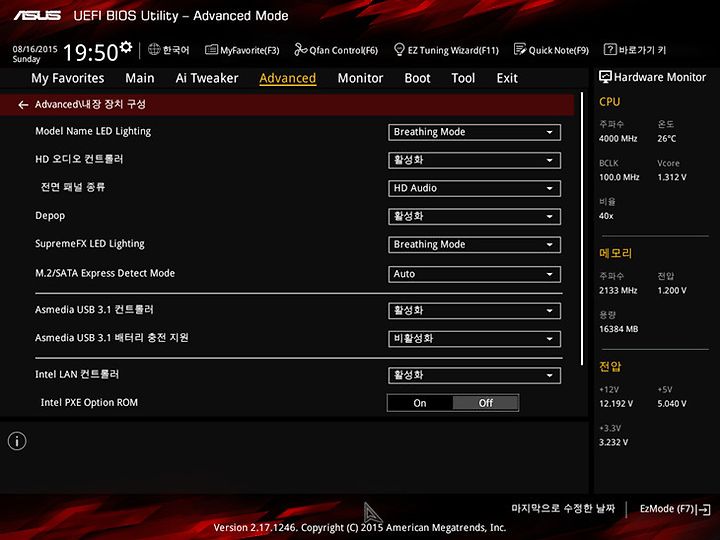Click the M.2/SATA Express Detect Mode label
The width and height of the screenshot is (720, 540).
pyautogui.click(x=105, y=273)
